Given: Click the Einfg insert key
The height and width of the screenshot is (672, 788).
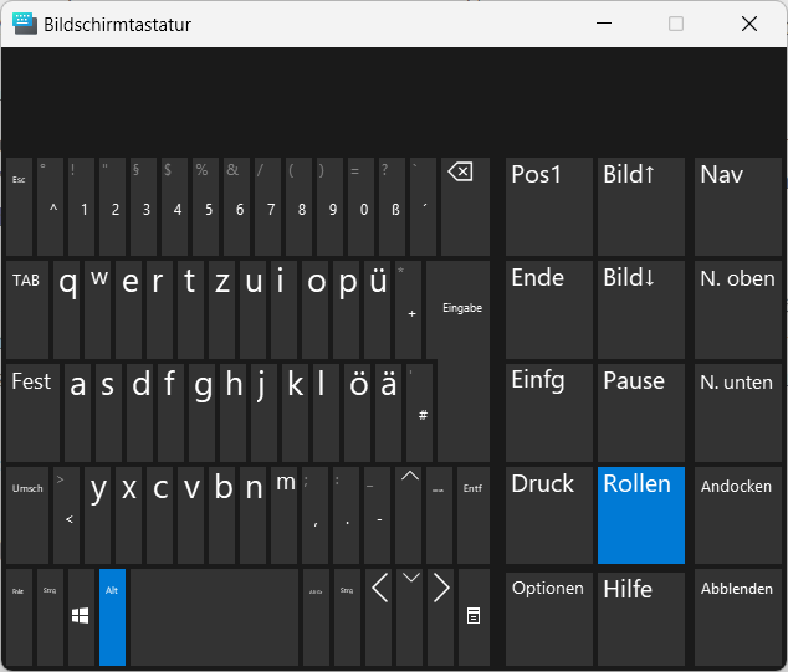Looking at the screenshot, I should [549, 413].
